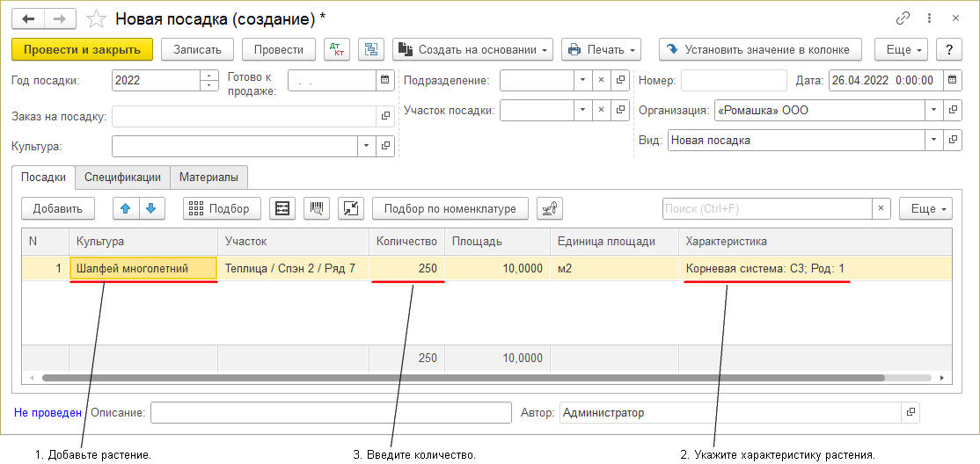Click the split-row table icon
The image size is (980, 464).
pos(282,208)
